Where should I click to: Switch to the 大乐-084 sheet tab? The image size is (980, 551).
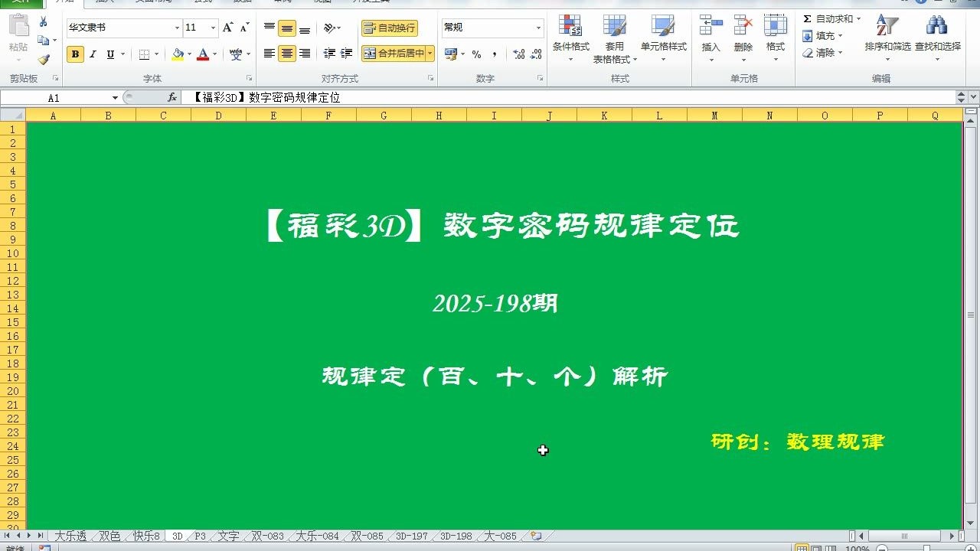[317, 536]
